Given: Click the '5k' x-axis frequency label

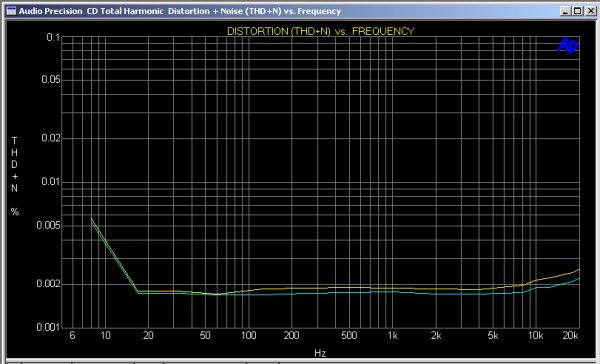Looking at the screenshot, I should [493, 336].
